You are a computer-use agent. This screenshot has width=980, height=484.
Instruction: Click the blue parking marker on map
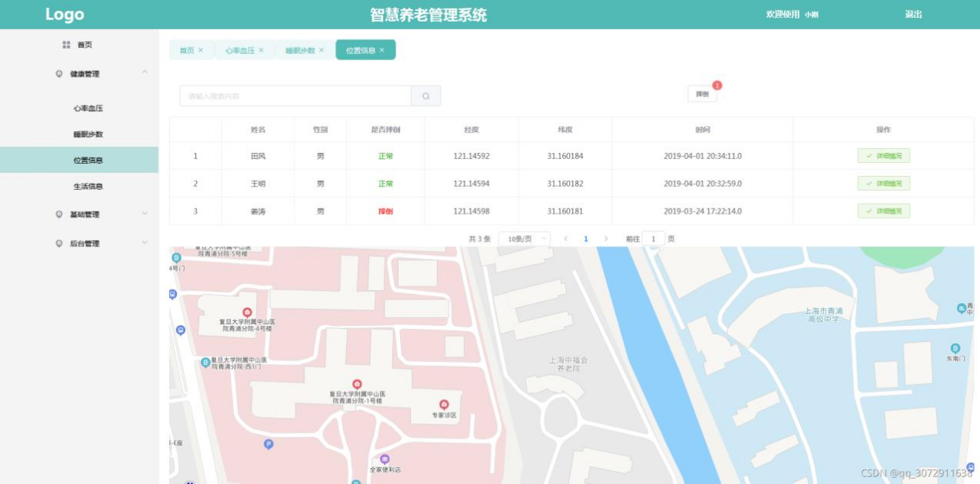coord(269,444)
